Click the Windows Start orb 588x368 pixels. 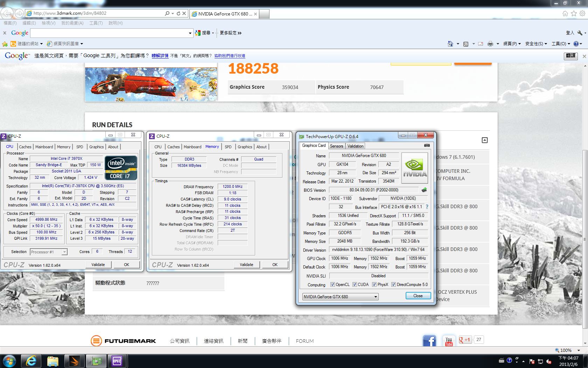(9, 361)
